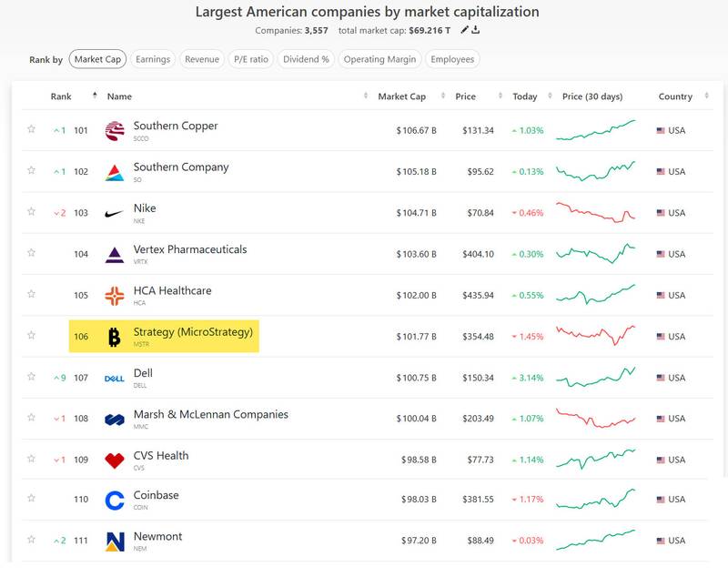Sort by the Name column header
Image resolution: width=728 pixels, height=577 pixels.
119,96
